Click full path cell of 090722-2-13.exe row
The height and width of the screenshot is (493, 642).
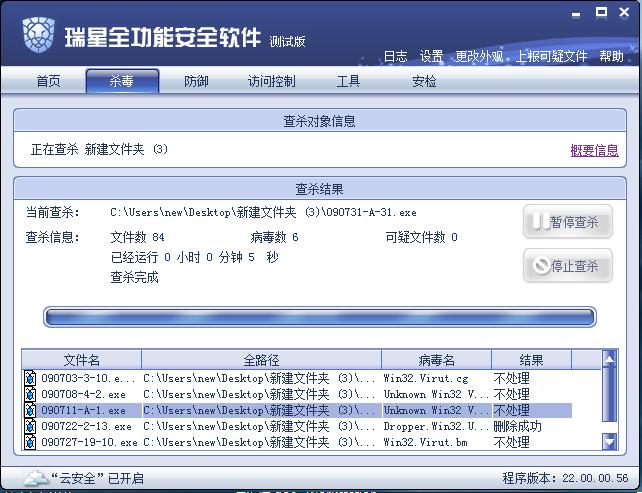click(x=259, y=426)
